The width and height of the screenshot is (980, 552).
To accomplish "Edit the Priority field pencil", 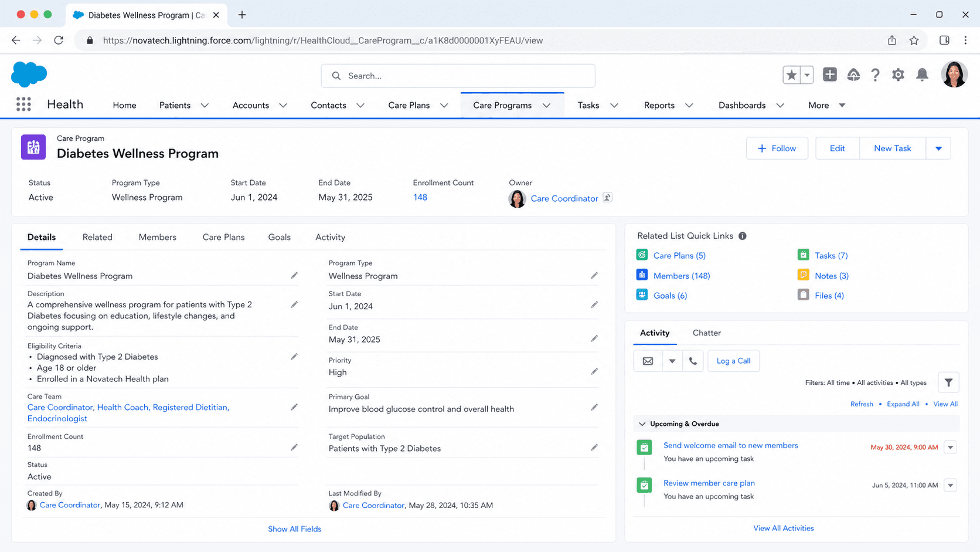I will coord(594,372).
